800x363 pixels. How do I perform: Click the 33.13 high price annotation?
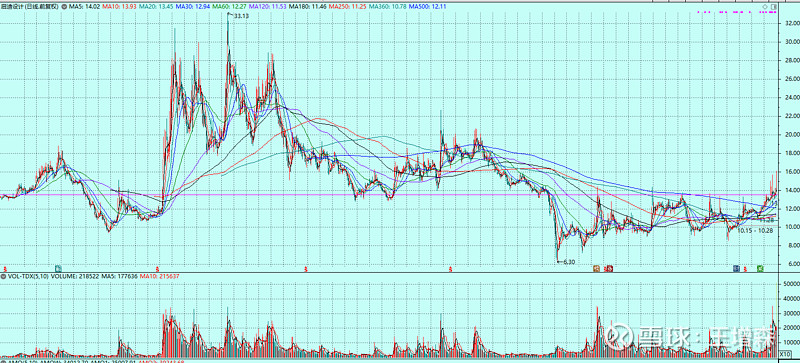coord(241,17)
